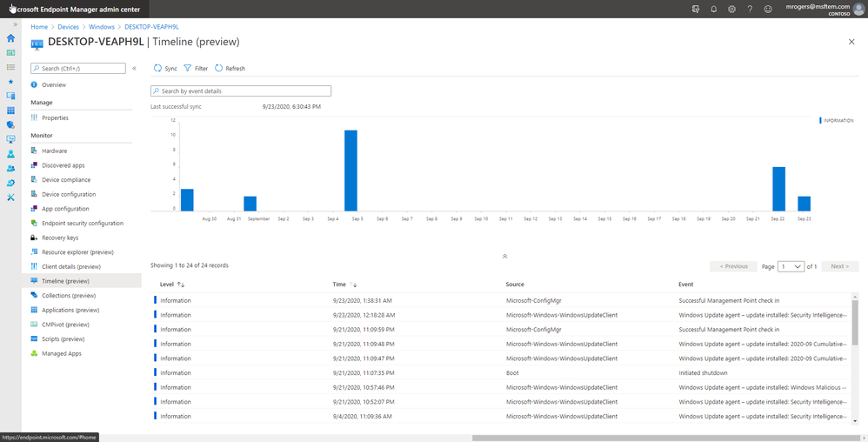Open Tenant administration icon in rail
Screen dimensions: 868x442
(x=10, y=183)
